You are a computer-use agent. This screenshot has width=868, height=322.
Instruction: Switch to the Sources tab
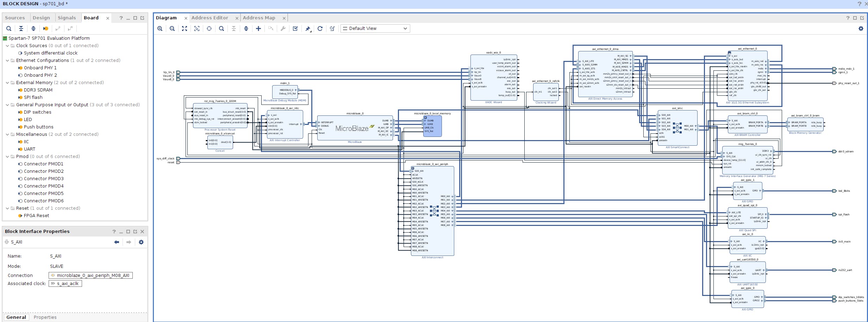pyautogui.click(x=15, y=18)
